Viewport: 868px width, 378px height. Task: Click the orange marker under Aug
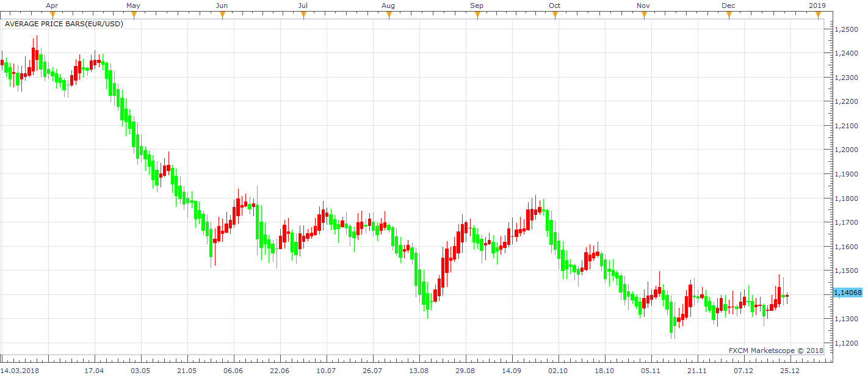tap(388, 15)
